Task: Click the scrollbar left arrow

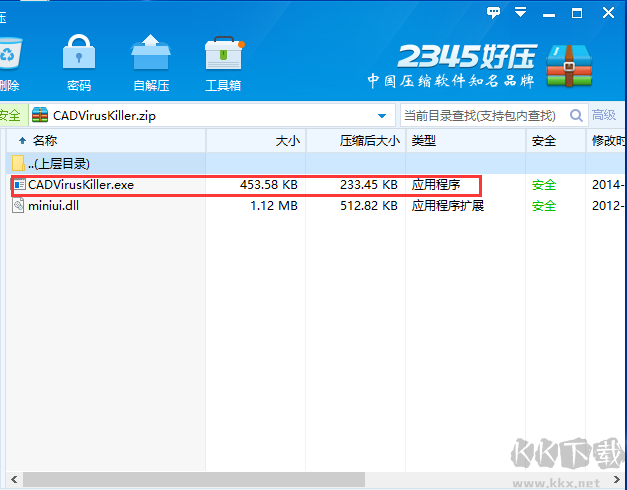Action: coord(14,479)
